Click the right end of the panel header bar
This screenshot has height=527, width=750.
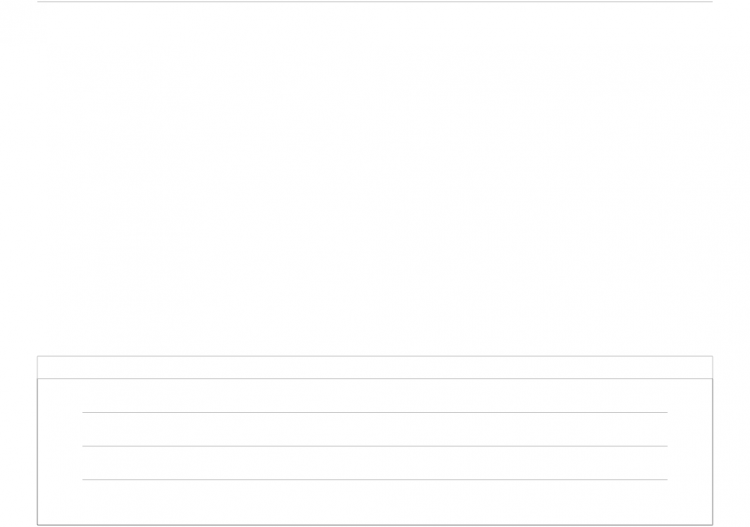click(702, 367)
